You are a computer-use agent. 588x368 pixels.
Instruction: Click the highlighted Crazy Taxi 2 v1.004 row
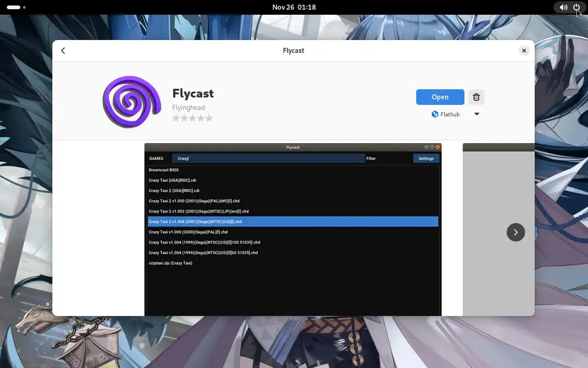pos(293,222)
